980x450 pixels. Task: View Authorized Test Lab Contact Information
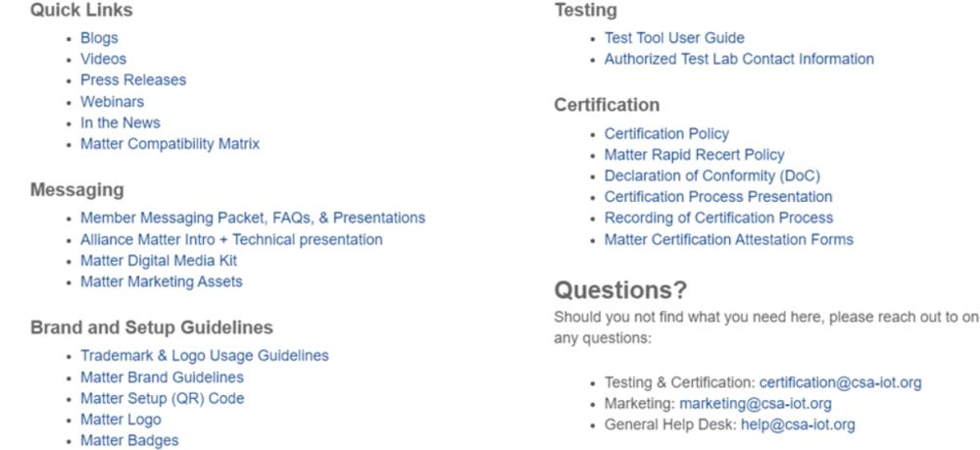739,59
